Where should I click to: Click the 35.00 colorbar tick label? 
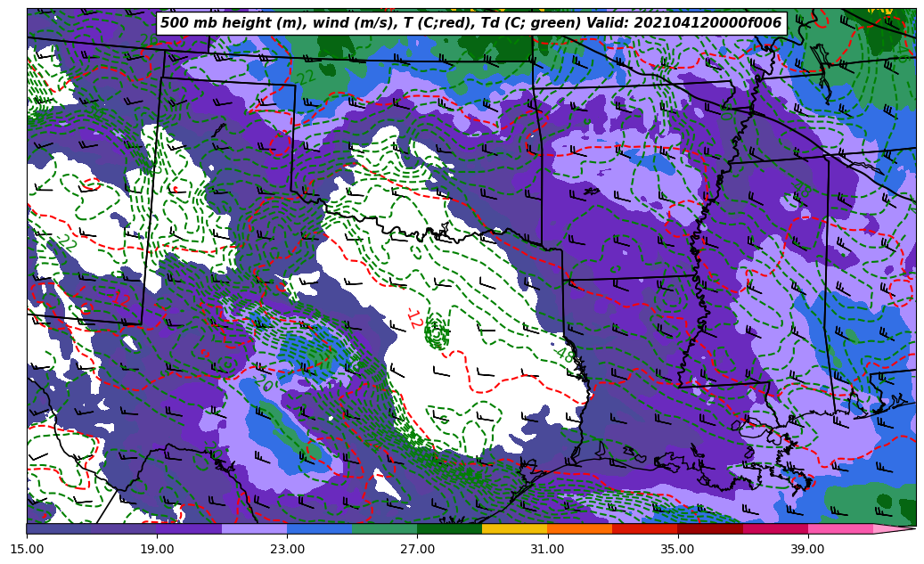(677, 550)
